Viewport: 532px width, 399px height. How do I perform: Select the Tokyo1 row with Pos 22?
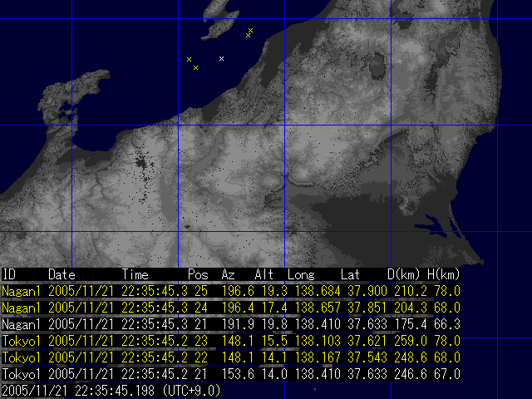231,357
